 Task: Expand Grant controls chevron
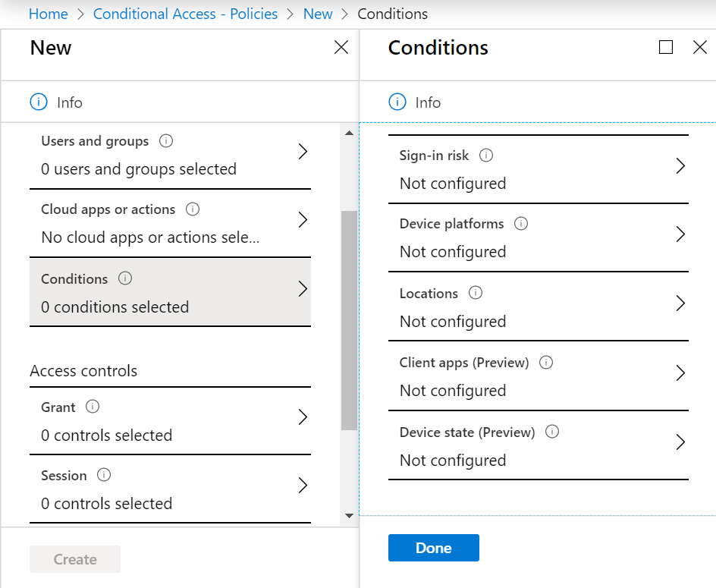tap(303, 417)
